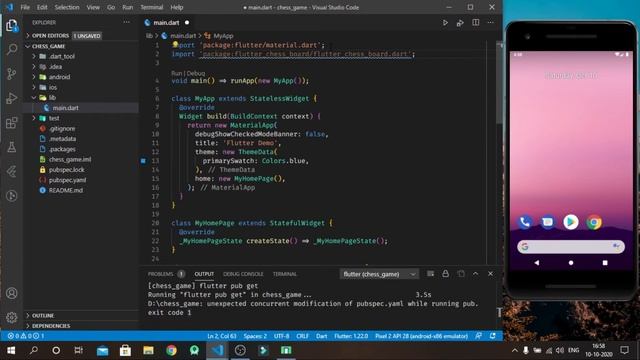640x360 pixels.
Task: Open the Accounts icon in activity bar
Action: (x=12, y=293)
